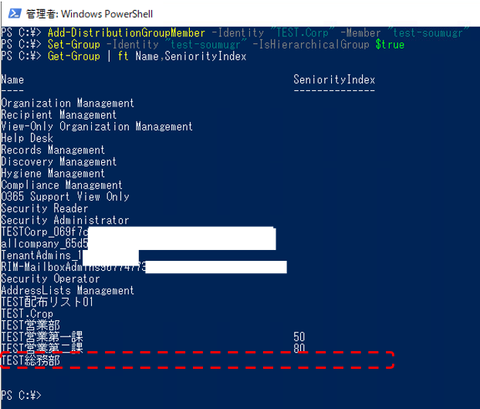Click the final PS C:¥> prompt line
The height and width of the screenshot is (409, 480).
[21, 396]
